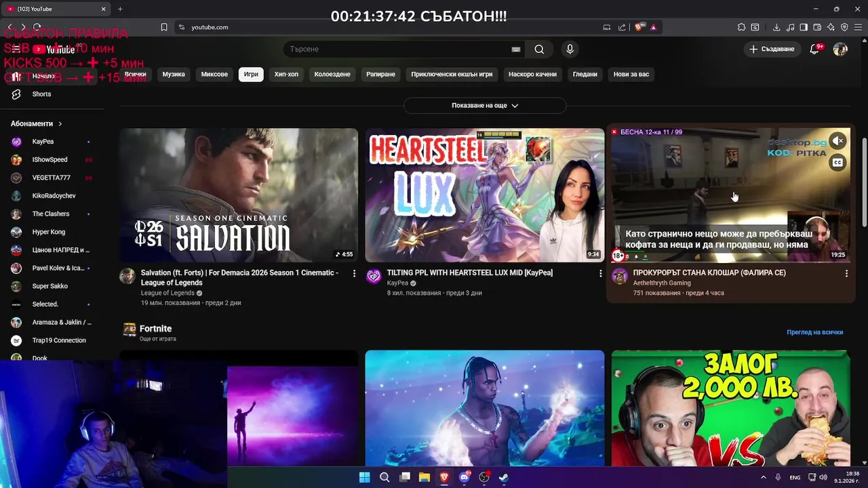Select the Музика filter chip
868x488 pixels.
pos(174,75)
